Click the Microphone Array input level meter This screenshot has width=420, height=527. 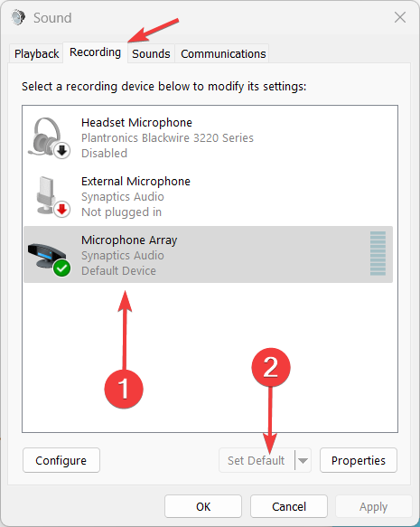coord(378,253)
